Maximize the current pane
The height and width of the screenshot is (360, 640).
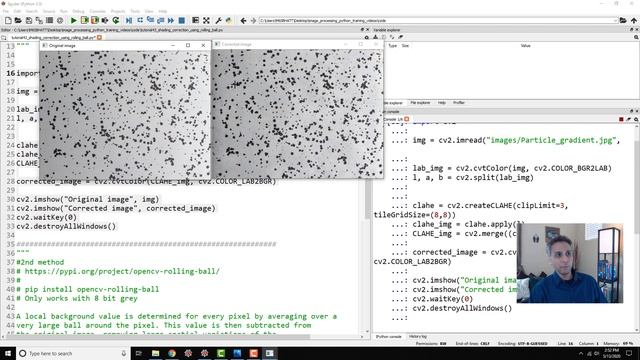point(196,20)
